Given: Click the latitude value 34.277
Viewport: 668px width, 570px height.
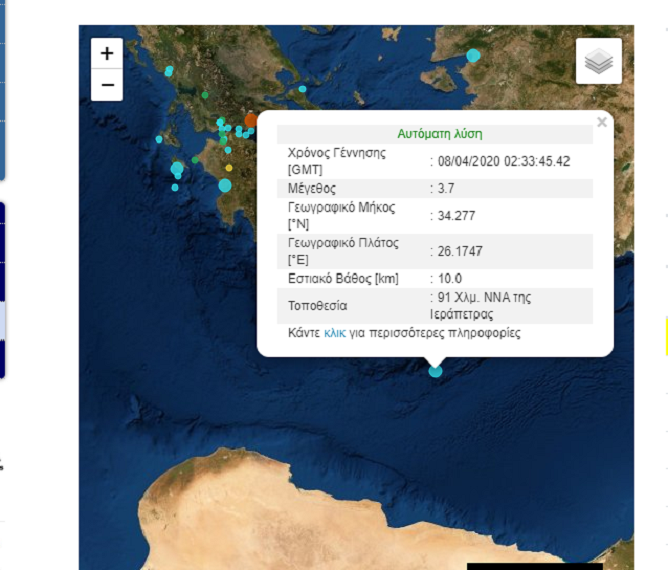Looking at the screenshot, I should [x=456, y=215].
